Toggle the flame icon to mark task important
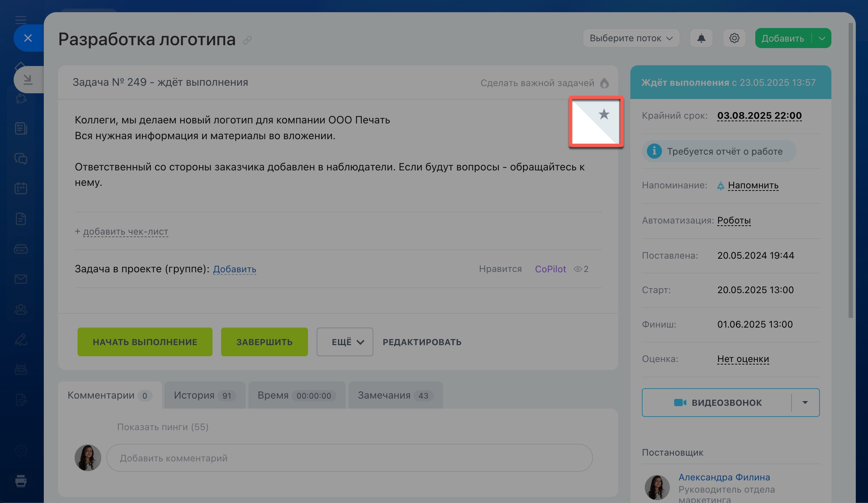The height and width of the screenshot is (503, 868). pyautogui.click(x=605, y=83)
